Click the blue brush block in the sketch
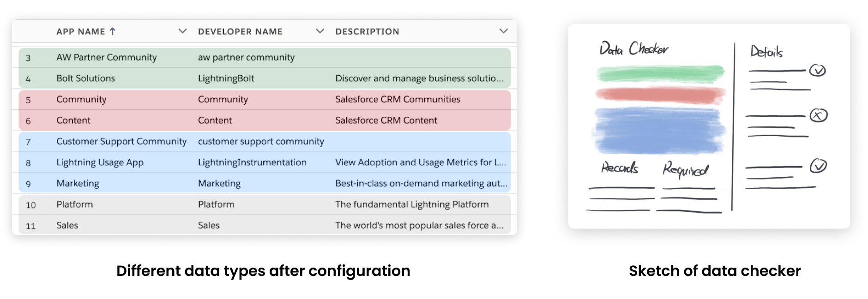The height and width of the screenshot is (299, 868). (659, 131)
